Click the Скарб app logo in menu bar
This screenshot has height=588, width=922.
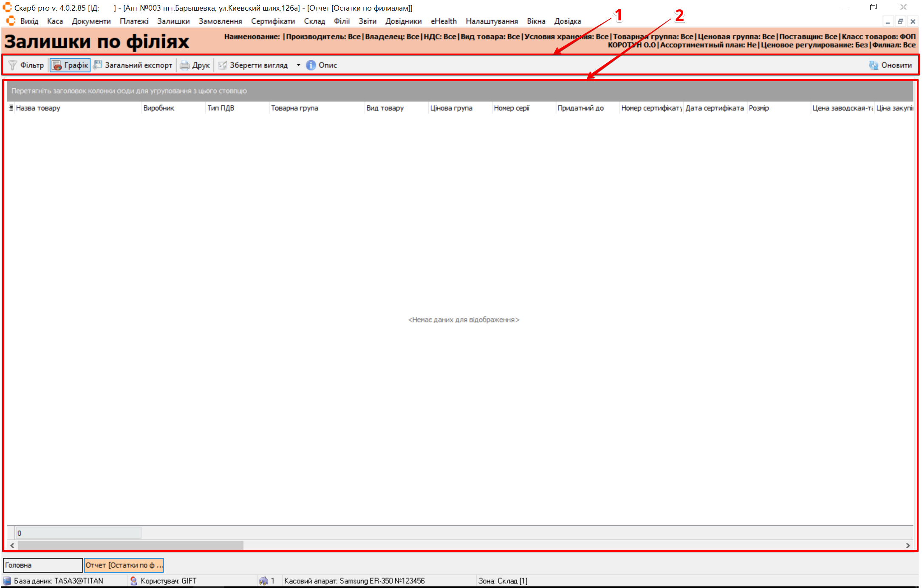(11, 21)
